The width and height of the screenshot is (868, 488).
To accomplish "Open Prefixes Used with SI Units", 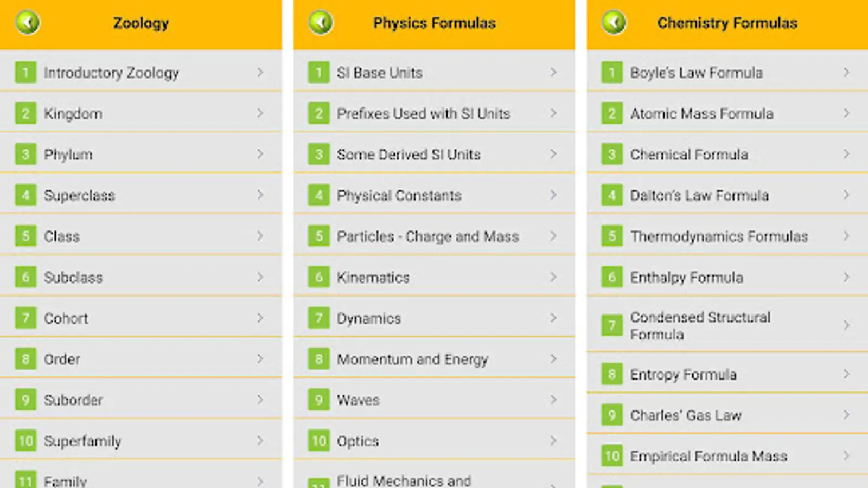I will click(x=423, y=114).
